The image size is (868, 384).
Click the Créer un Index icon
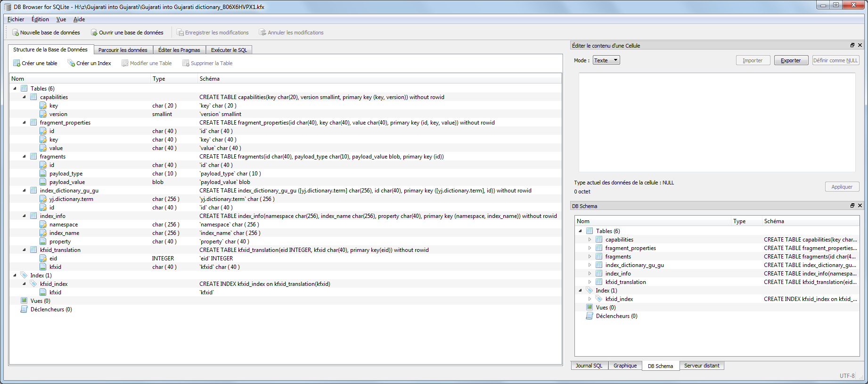[71, 63]
